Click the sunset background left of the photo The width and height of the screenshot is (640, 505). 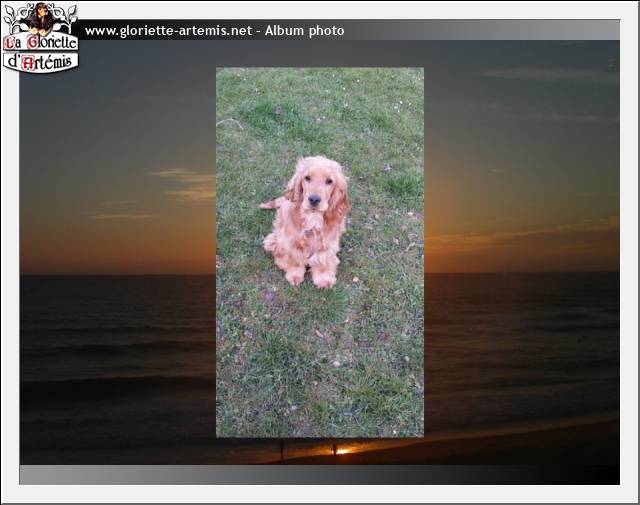click(x=118, y=252)
